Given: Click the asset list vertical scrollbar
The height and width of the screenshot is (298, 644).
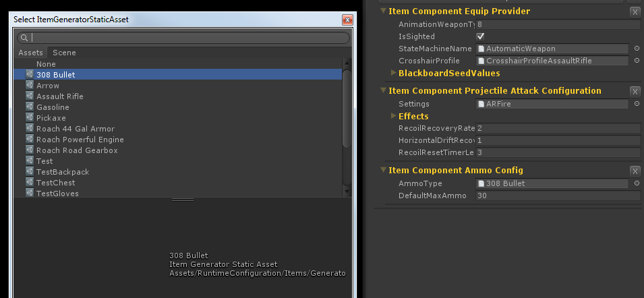Looking at the screenshot, I should [347, 108].
